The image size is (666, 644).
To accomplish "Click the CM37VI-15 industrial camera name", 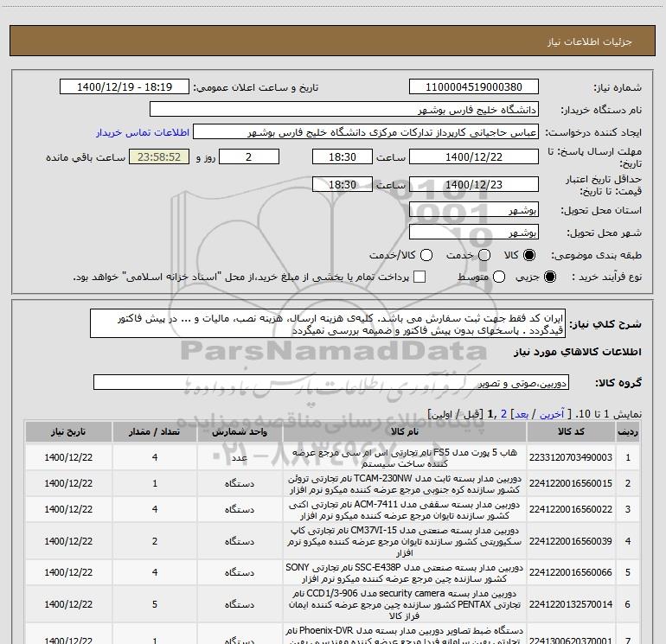I will [x=405, y=542].
